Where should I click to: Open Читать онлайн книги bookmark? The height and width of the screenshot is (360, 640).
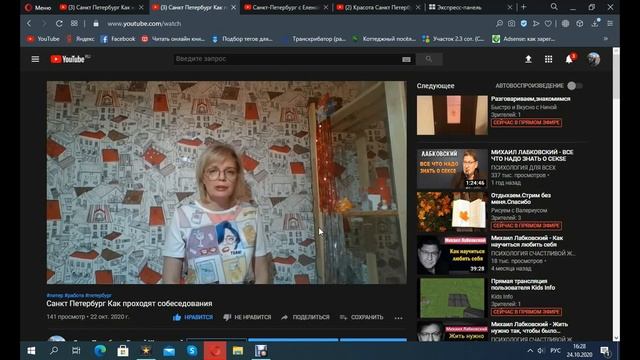pos(173,39)
